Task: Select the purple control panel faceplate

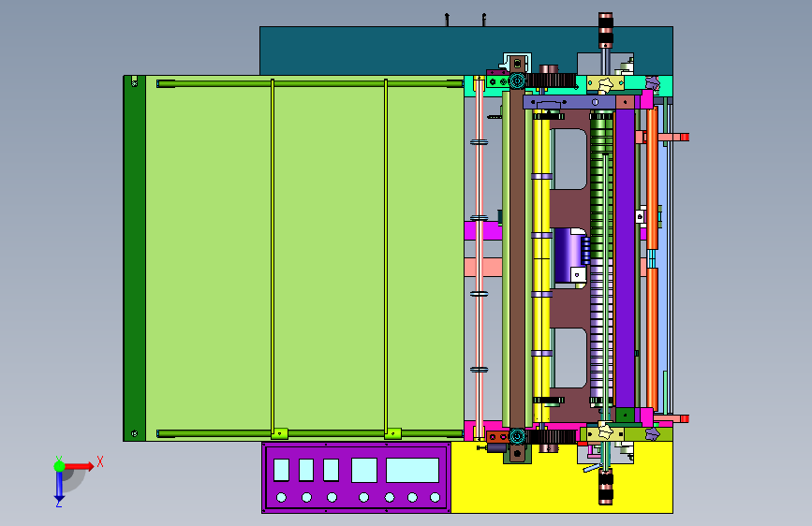Action: [356, 478]
